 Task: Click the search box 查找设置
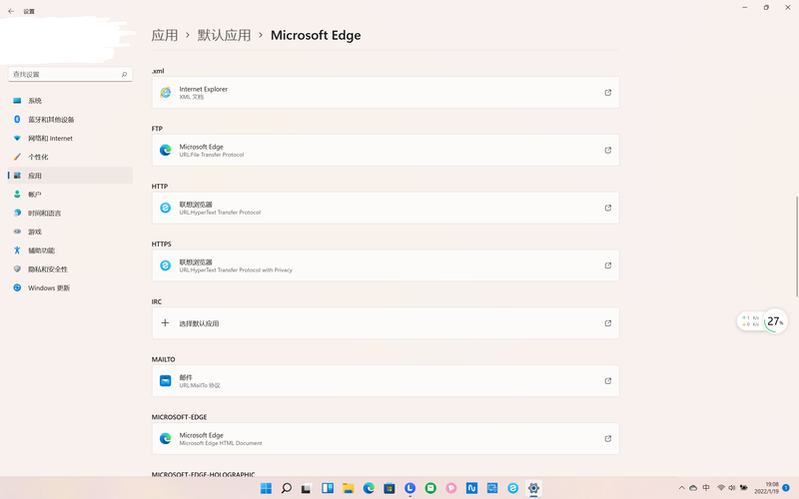[68, 74]
